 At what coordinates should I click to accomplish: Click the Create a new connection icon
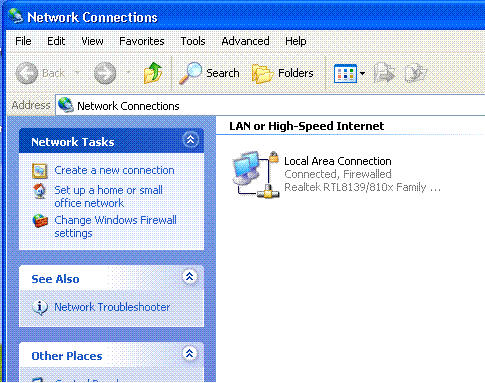coord(40,171)
